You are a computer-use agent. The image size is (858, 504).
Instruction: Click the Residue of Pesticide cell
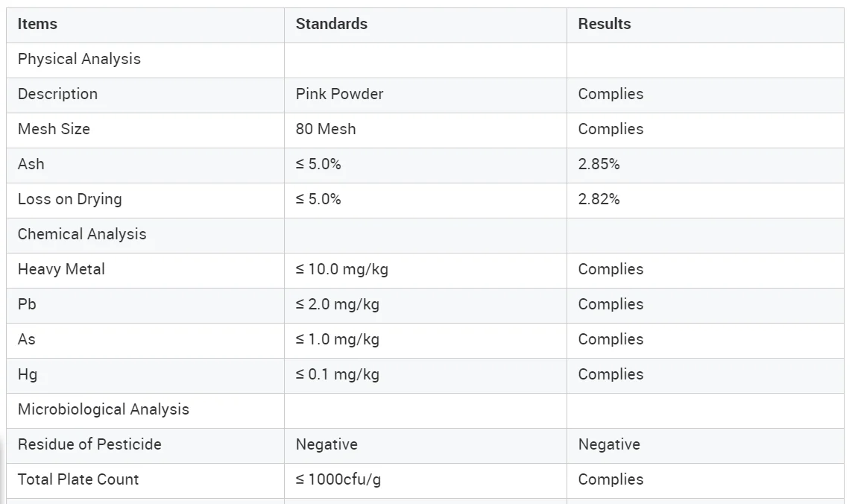coord(89,444)
